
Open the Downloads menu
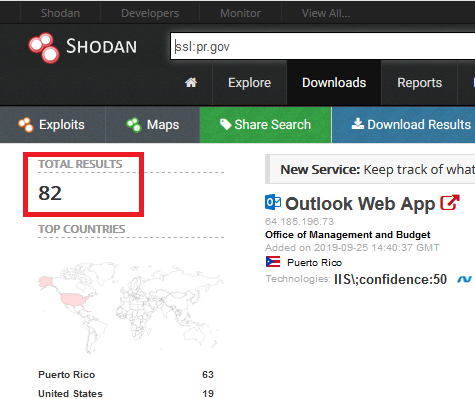coord(334,83)
